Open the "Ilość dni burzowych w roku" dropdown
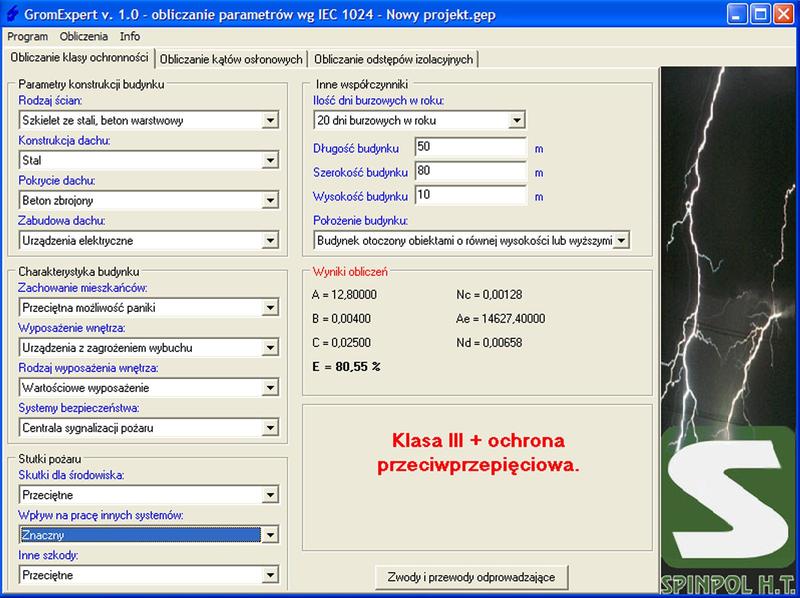 [x=519, y=120]
